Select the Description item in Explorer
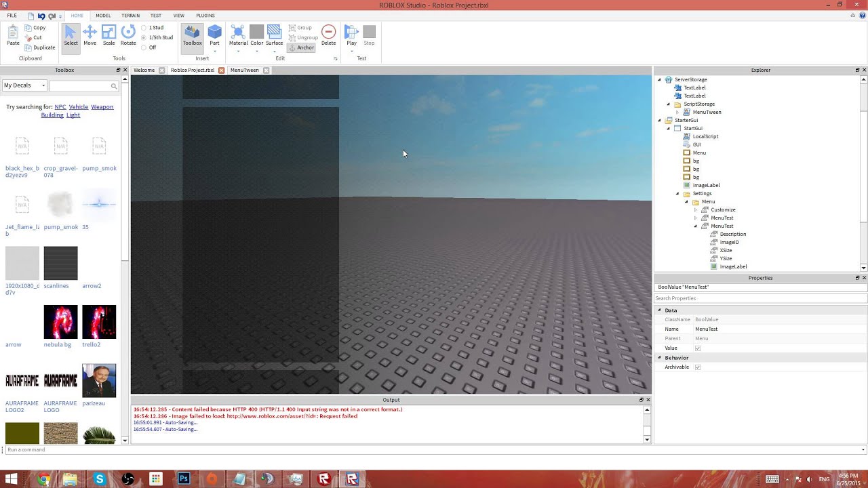 [732, 235]
